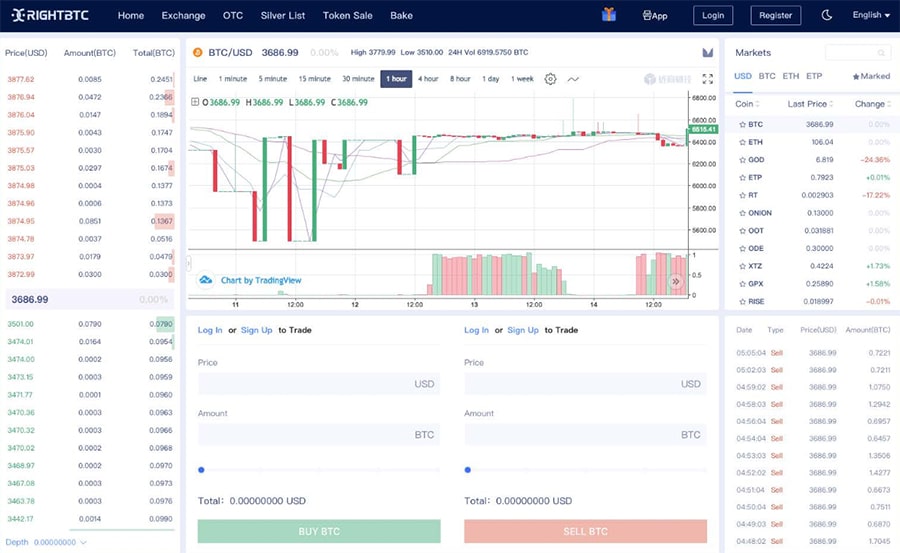Click the buy amount slider handle
The image size is (900, 553).
tap(201, 469)
